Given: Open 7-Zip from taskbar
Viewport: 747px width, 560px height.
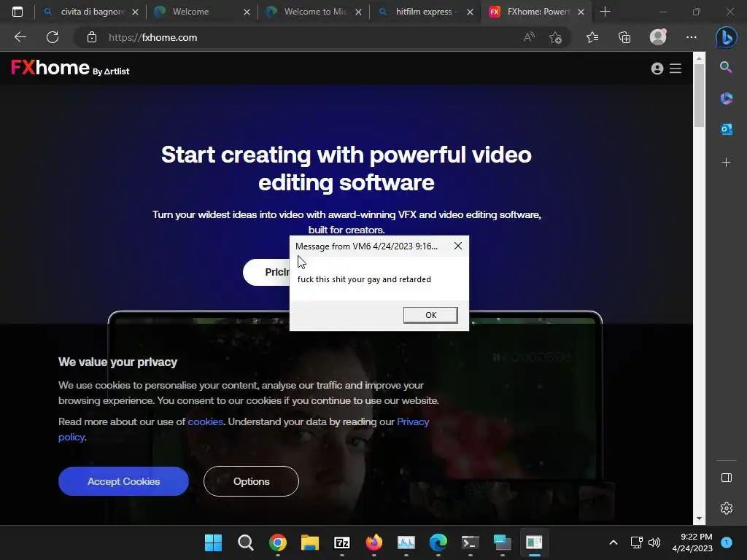Looking at the screenshot, I should click(x=342, y=542).
